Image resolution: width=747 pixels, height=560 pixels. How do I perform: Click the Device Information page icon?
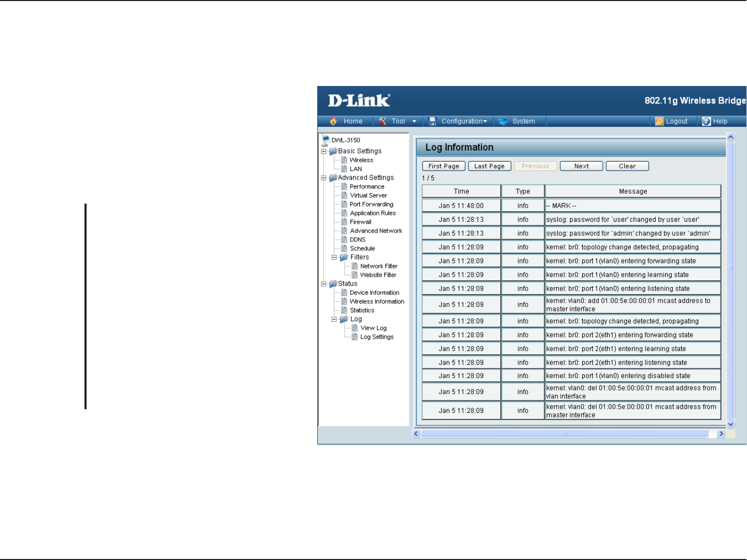coord(344,293)
